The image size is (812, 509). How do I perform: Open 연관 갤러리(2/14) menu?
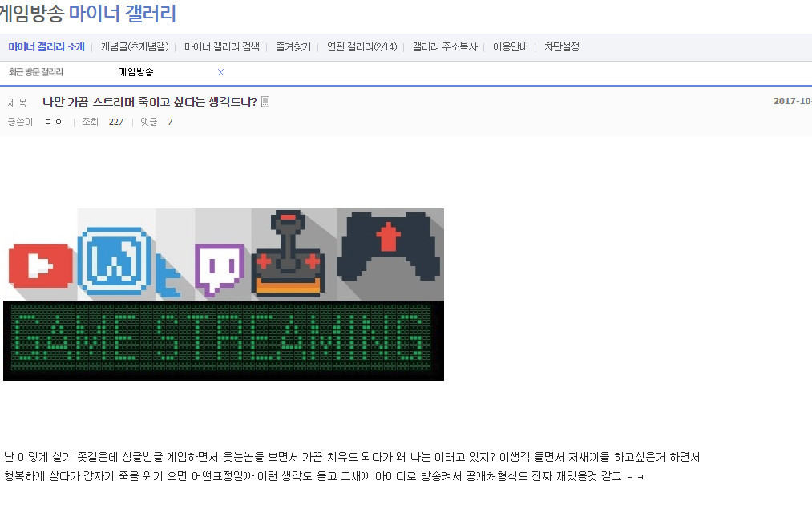362,47
